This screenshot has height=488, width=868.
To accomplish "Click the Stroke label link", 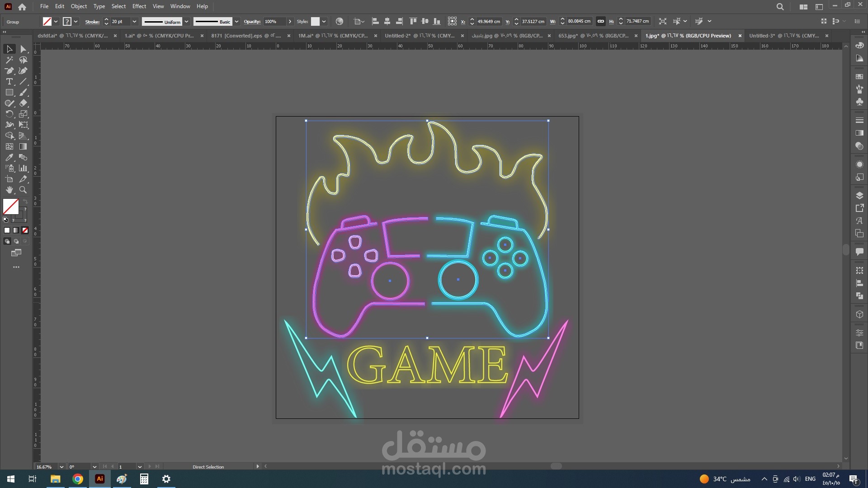I will (92, 22).
